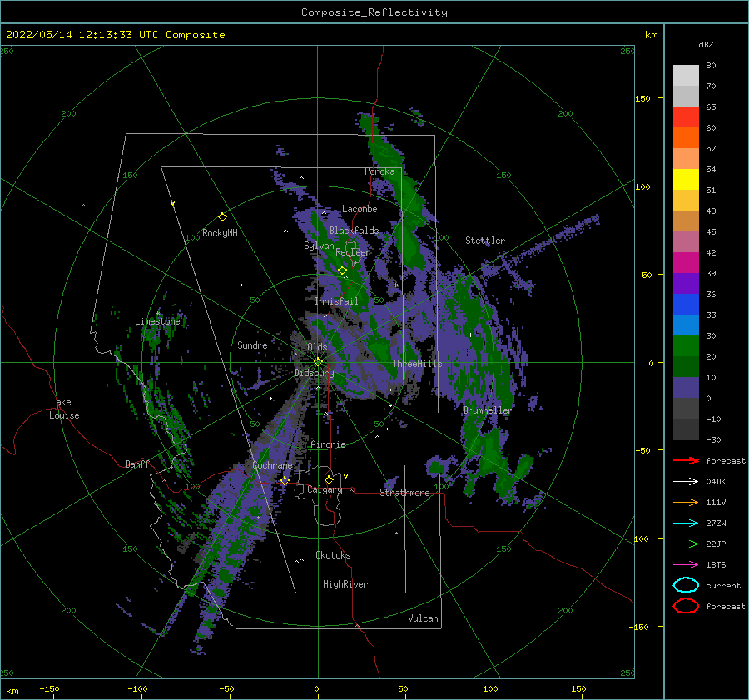749x700 pixels.
Task: Click the Composite_Reflectivity title
Action: point(374,12)
